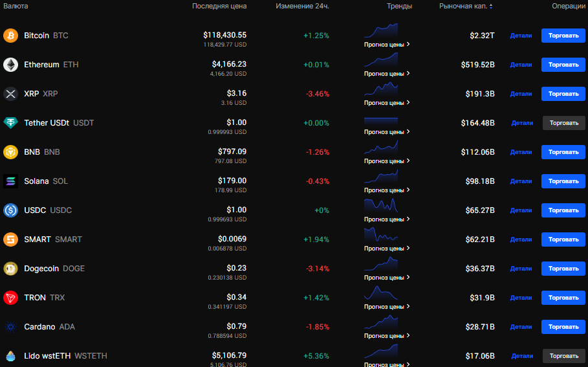The image size is (588, 367).
Task: Trade XRP with Торговать button
Action: pyautogui.click(x=563, y=94)
